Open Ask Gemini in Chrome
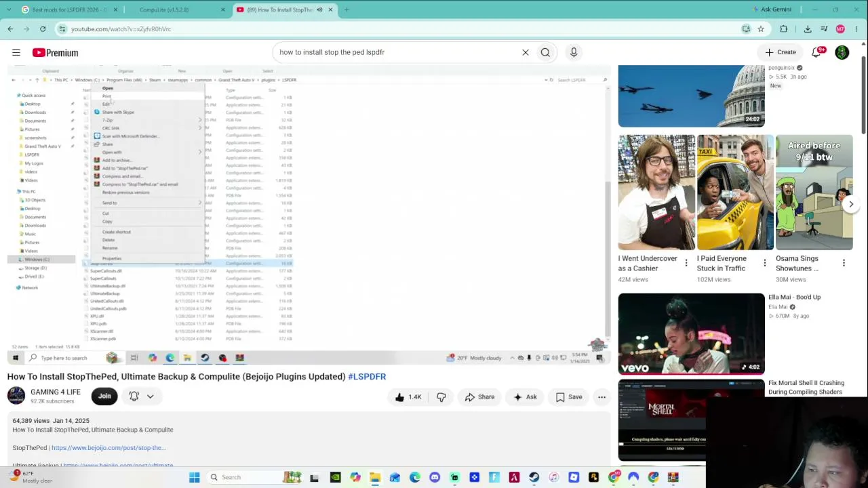Screen dimensions: 868x488 coord(772,9)
